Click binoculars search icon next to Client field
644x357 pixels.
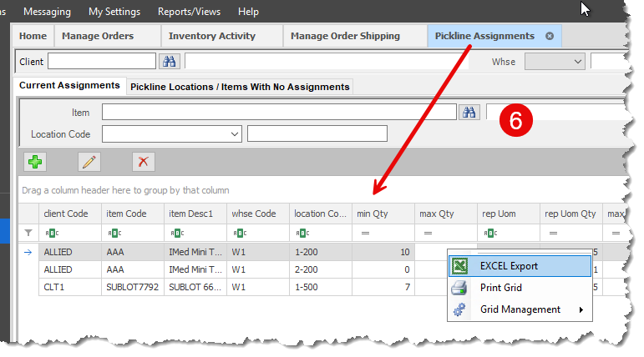(x=170, y=61)
